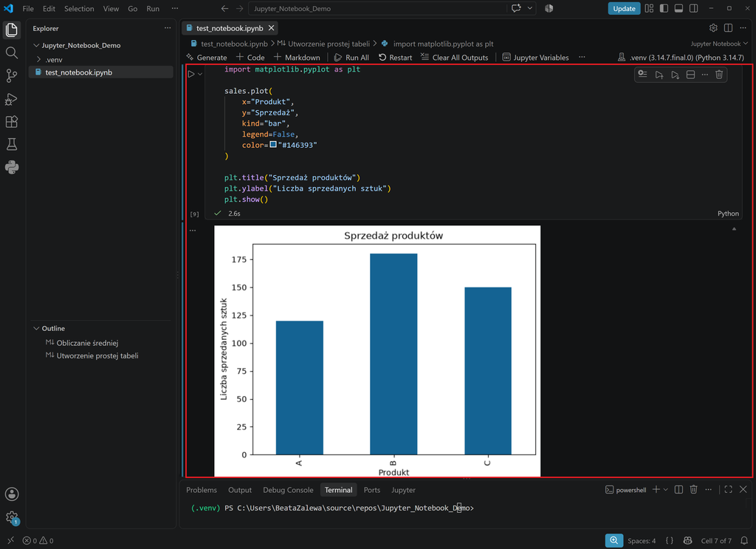The height and width of the screenshot is (549, 756).
Task: Jump to Obliczanie średniej in Outline
Action: coord(87,343)
